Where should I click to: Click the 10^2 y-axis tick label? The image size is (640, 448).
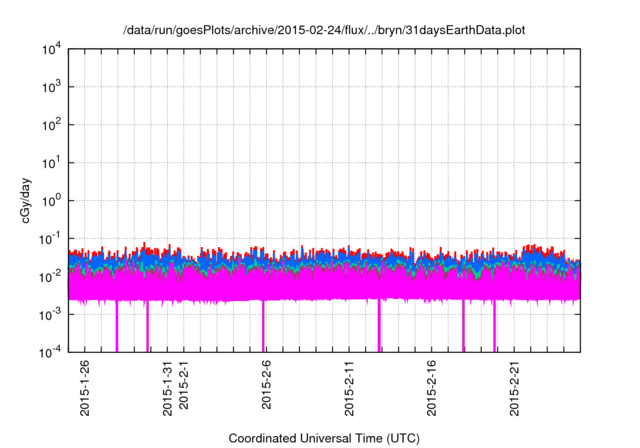[51, 125]
